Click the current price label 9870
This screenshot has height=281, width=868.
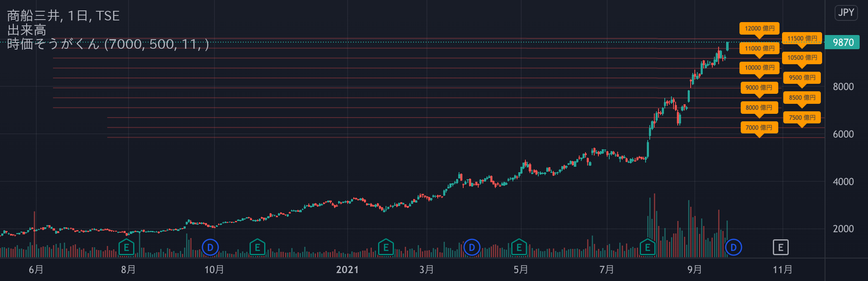point(843,42)
